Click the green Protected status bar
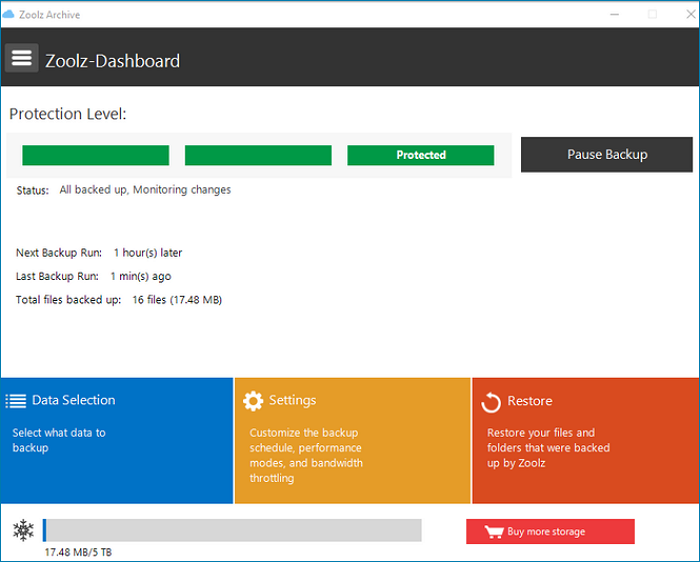 [420, 155]
